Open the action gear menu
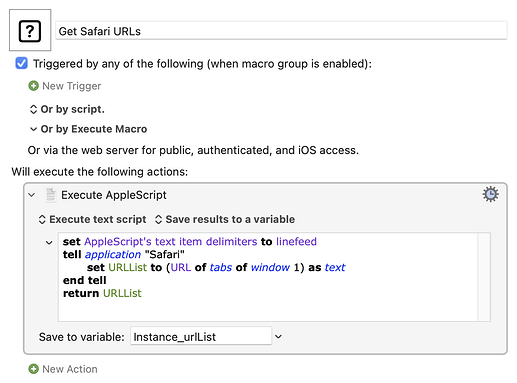 491,194
